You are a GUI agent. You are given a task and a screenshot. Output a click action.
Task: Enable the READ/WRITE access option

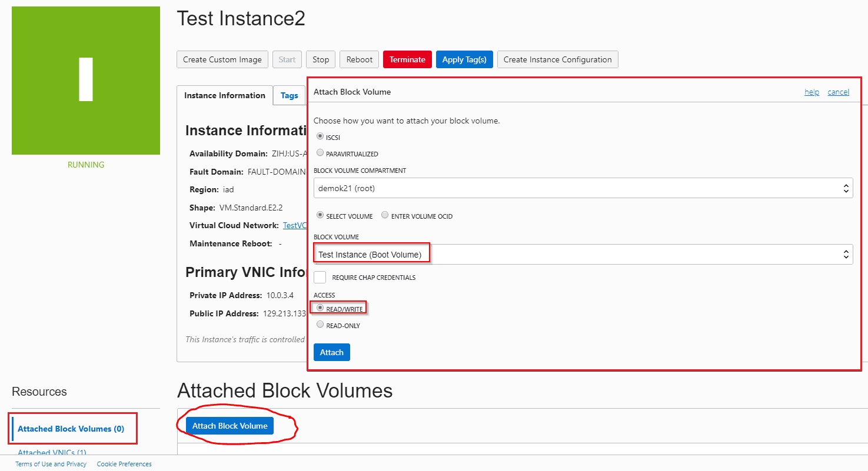coord(320,307)
